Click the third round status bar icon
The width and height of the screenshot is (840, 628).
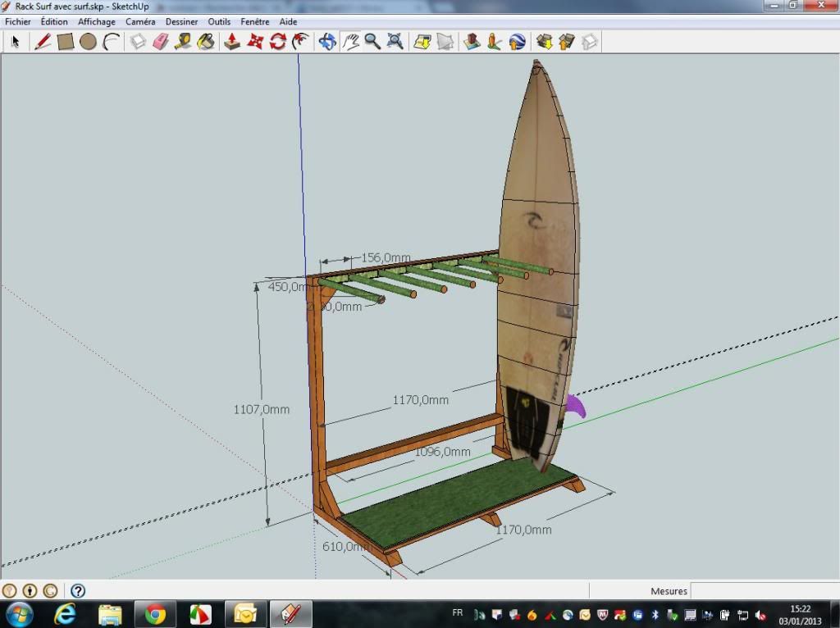[x=50, y=590]
